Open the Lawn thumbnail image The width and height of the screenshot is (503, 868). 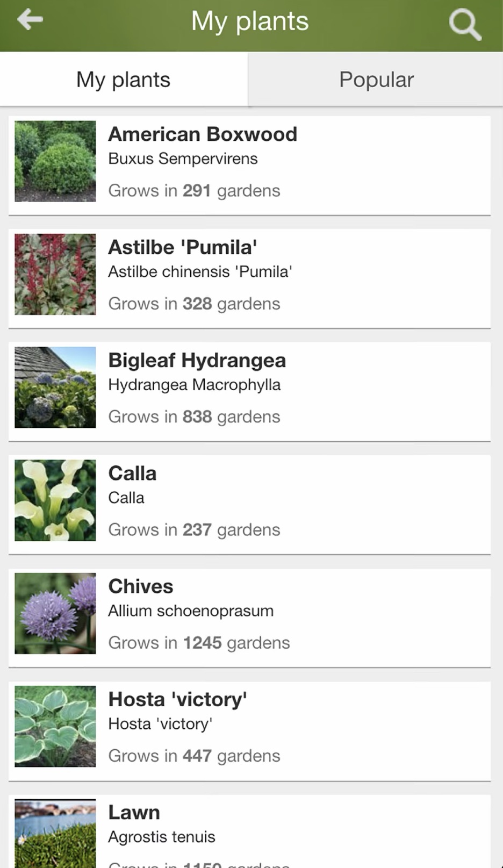coord(55,833)
